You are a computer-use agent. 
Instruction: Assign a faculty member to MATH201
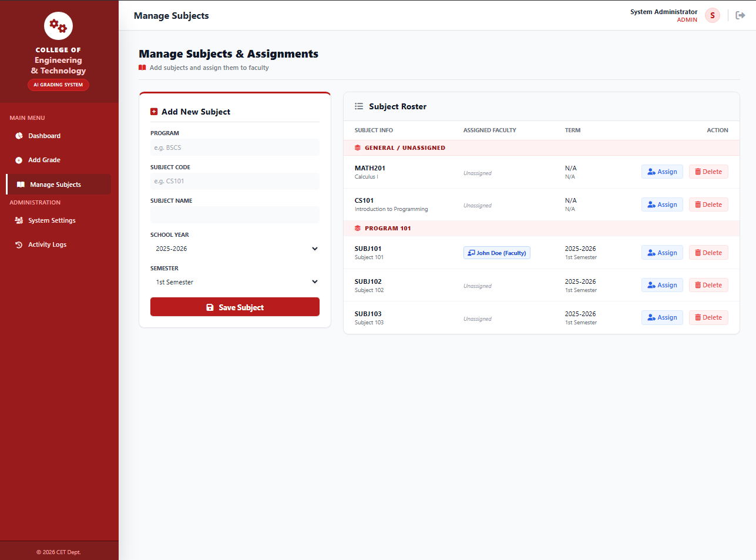[x=662, y=171]
